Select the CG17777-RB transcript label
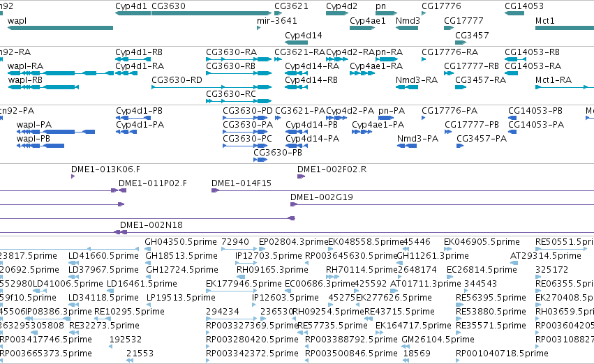The image size is (594, 364). [x=471, y=66]
